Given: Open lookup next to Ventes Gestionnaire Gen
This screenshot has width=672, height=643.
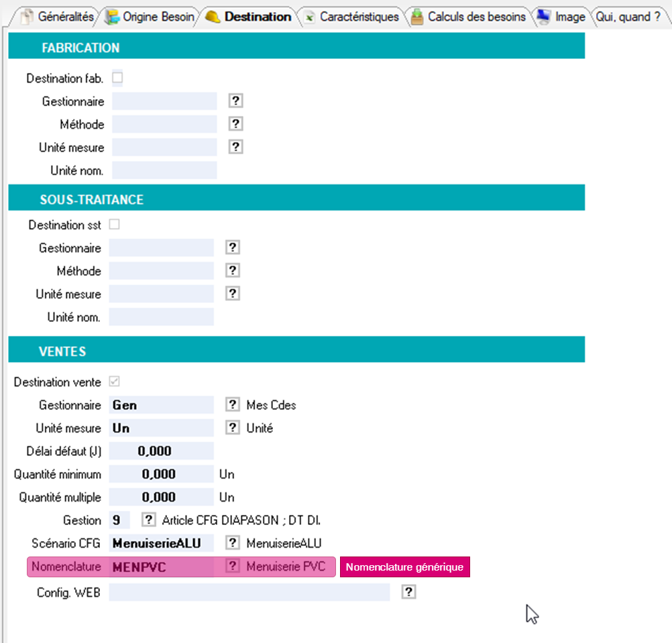Looking at the screenshot, I should tap(232, 405).
